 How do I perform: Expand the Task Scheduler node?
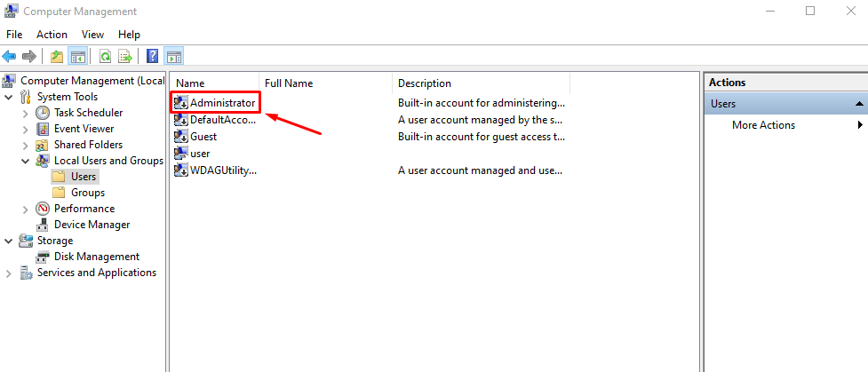(x=25, y=113)
